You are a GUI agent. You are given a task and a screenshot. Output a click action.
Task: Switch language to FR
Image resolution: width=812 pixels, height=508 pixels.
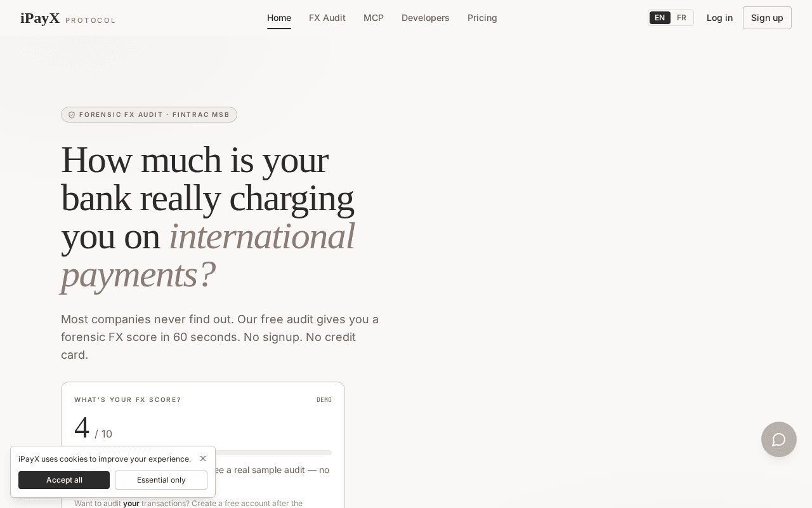tap(681, 18)
